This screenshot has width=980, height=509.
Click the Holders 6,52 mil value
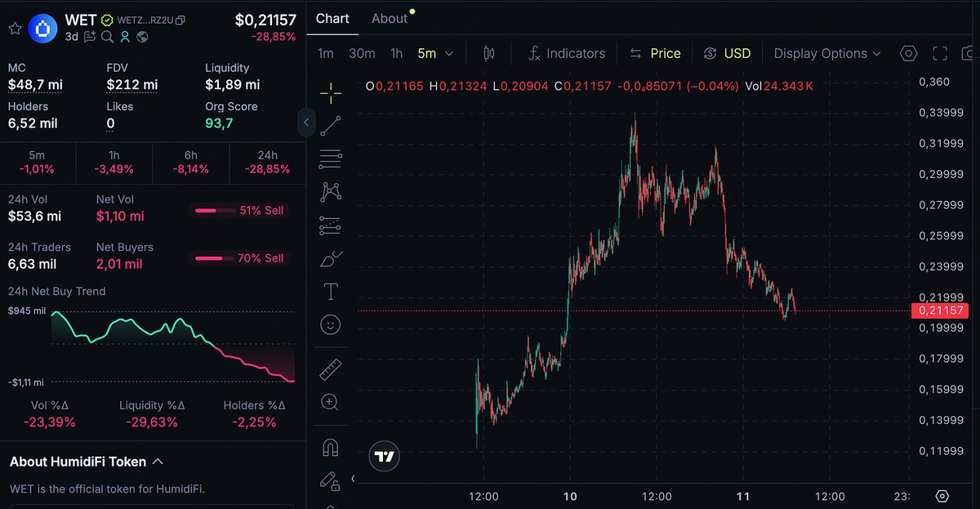(x=33, y=123)
